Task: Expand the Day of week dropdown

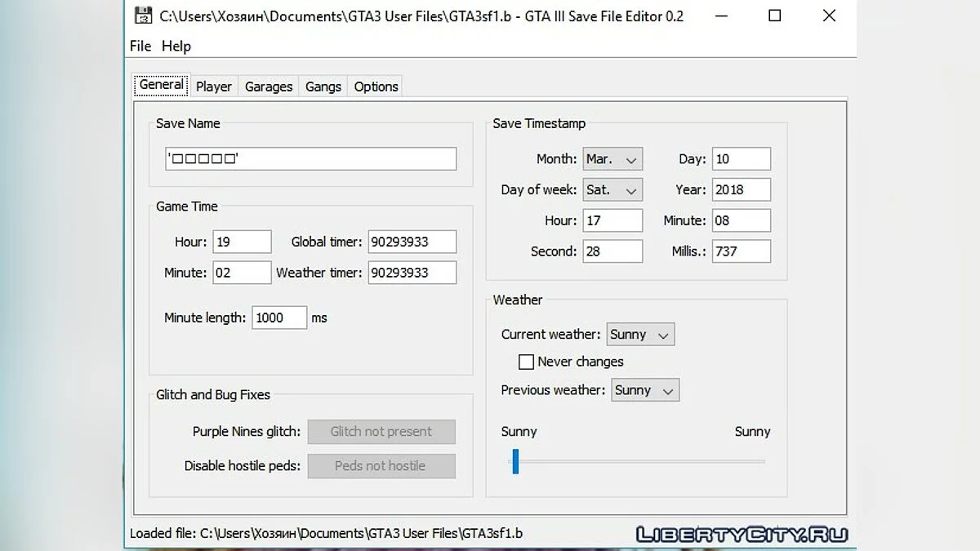Action: click(x=612, y=190)
